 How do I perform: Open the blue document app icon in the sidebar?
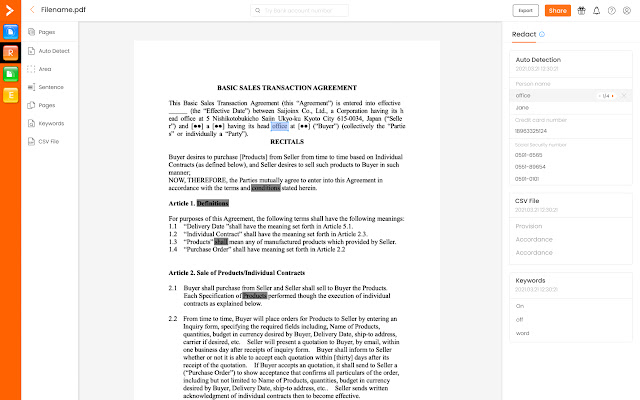pos(11,32)
